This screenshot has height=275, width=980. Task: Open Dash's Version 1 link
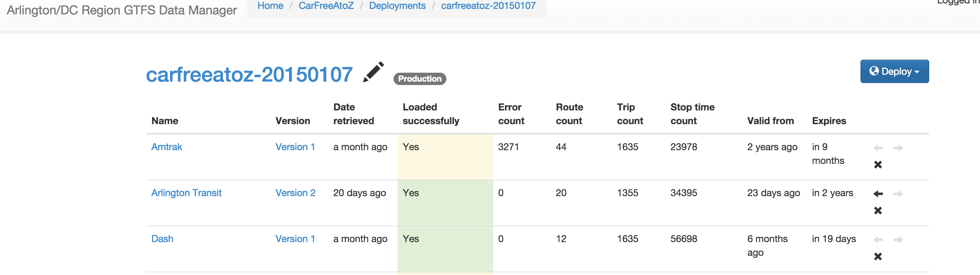pyautogui.click(x=295, y=239)
